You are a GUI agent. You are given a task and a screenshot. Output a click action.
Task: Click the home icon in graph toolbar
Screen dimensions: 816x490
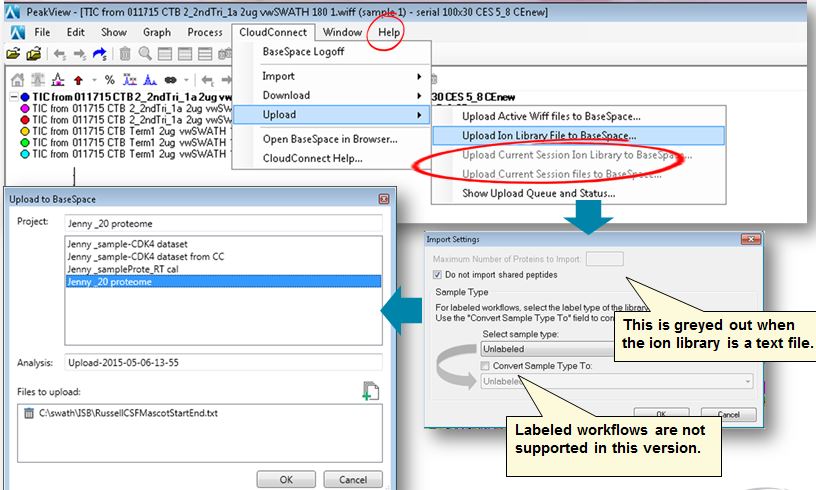pos(18,80)
